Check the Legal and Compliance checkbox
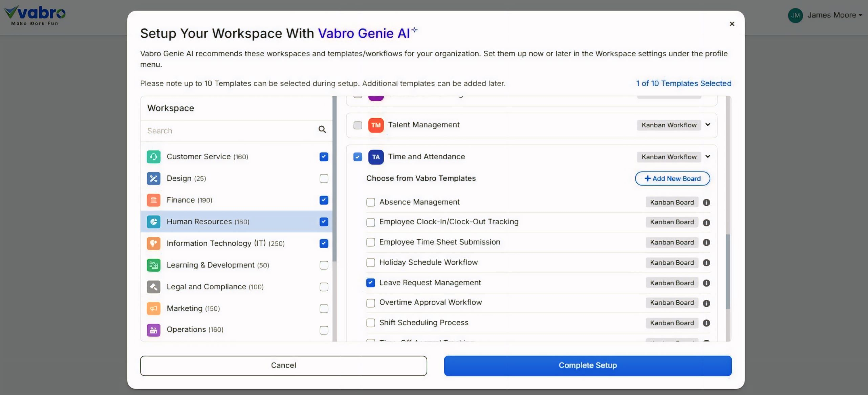868x395 pixels. point(324,287)
